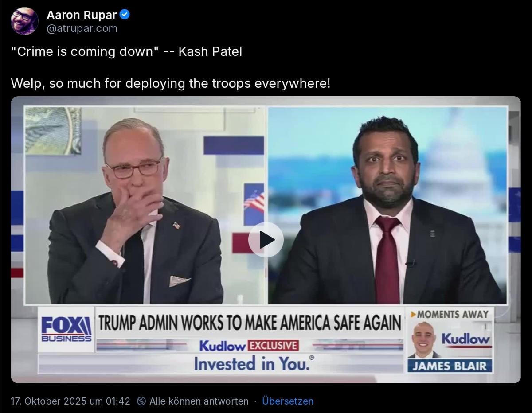Click the Fox Business logo in video

[x=66, y=329]
